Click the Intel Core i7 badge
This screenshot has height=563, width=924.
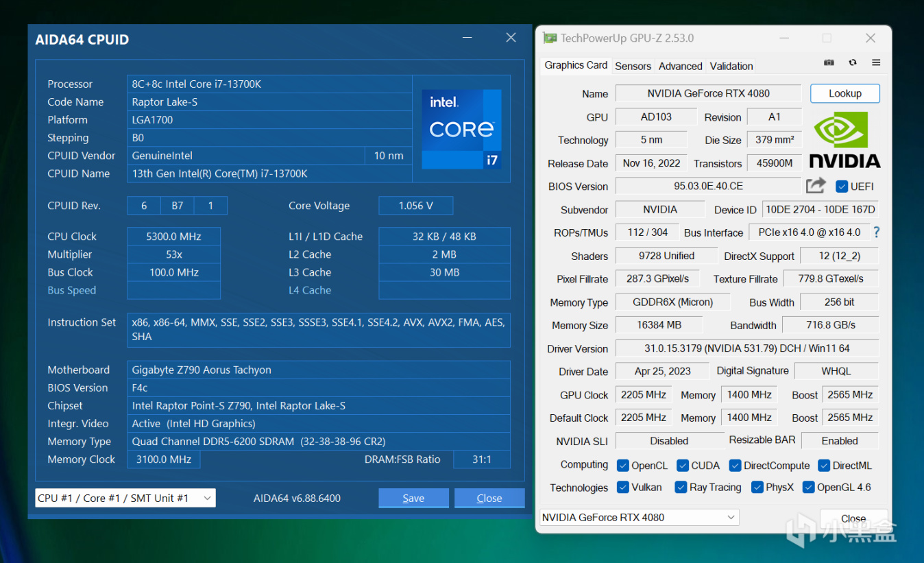[x=461, y=129]
